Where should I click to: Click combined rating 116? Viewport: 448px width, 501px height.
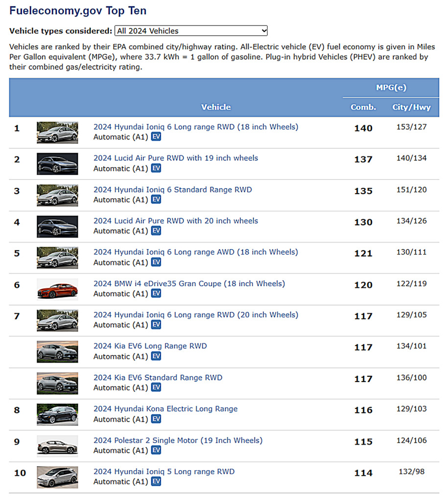(x=363, y=410)
